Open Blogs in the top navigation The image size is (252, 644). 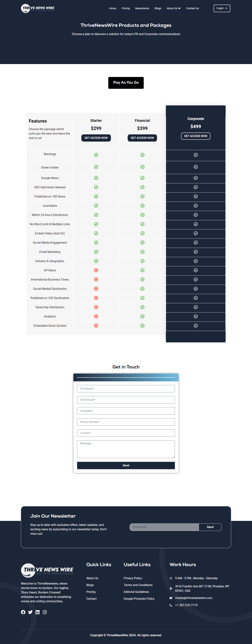[x=158, y=8]
